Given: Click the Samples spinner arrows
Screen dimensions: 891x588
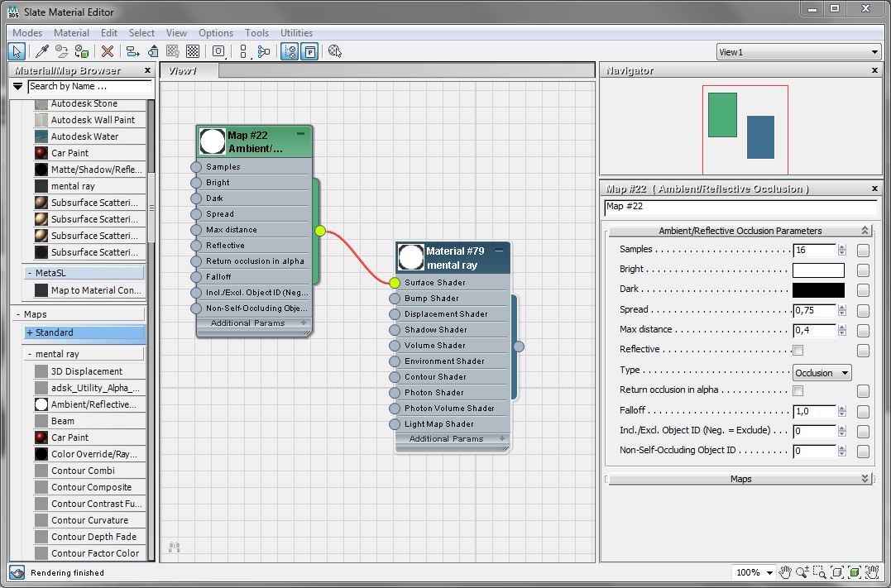Looking at the screenshot, I should point(841,250).
